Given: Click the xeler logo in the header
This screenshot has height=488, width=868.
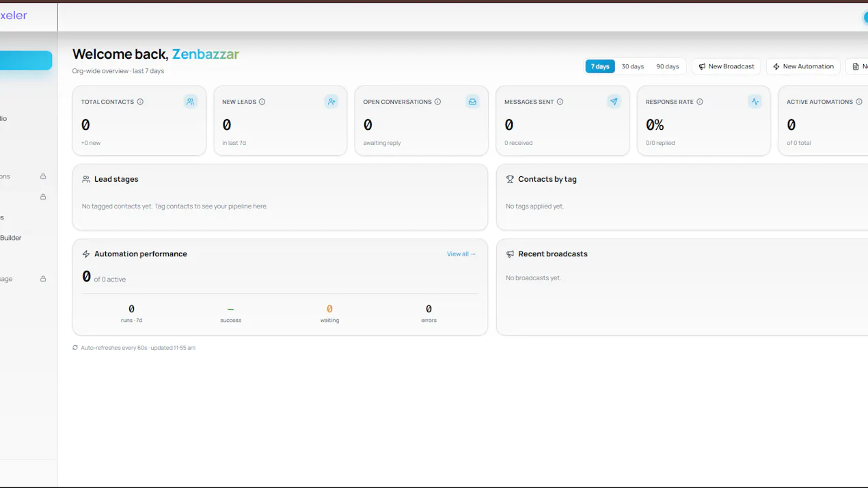Looking at the screenshot, I should click(x=14, y=16).
